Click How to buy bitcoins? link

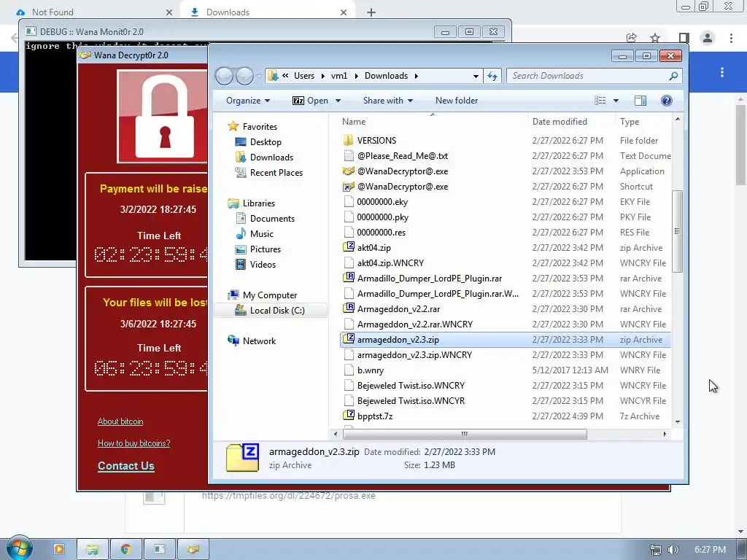tap(134, 443)
